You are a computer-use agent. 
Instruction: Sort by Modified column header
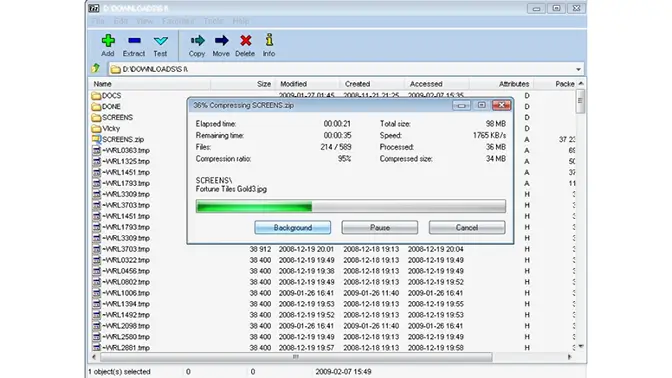306,84
